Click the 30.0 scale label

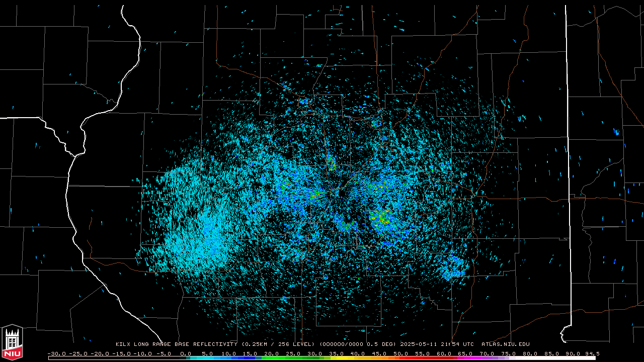coord(314,353)
